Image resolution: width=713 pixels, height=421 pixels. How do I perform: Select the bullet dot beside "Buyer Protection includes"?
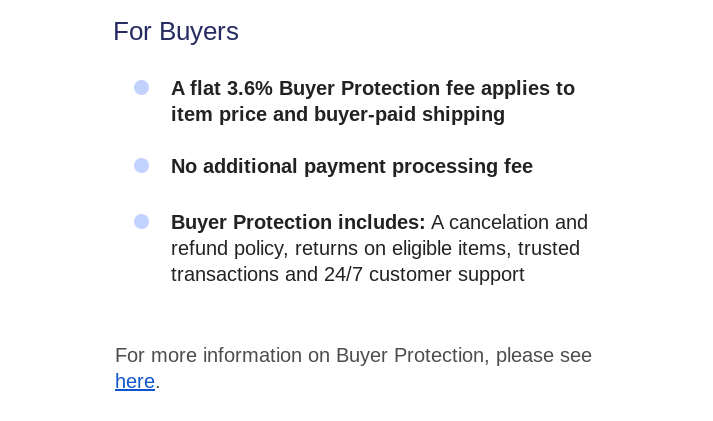141,221
